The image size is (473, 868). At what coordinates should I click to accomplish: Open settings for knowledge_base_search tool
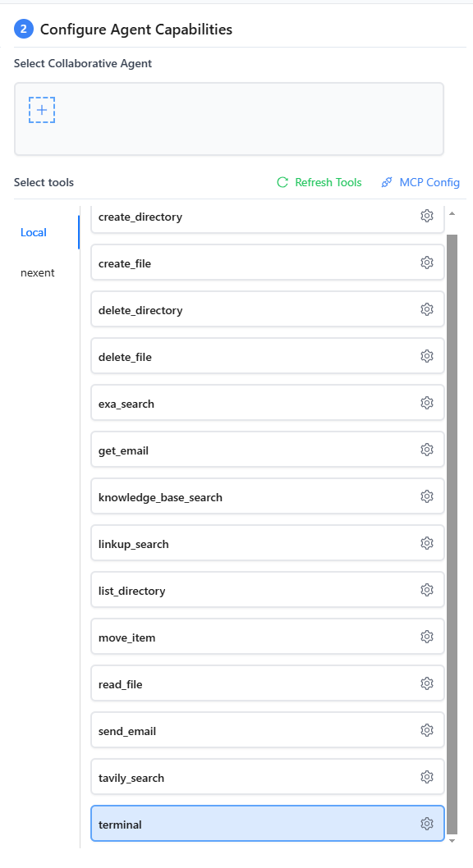(426, 496)
